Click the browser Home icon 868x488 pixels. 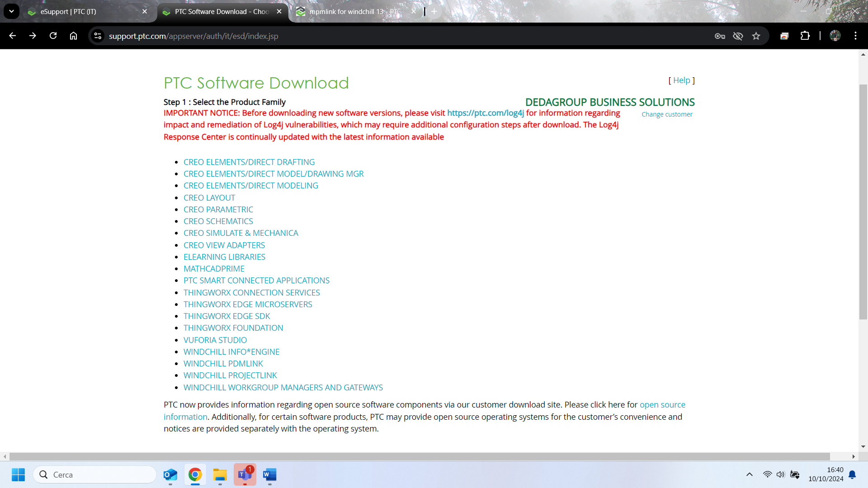point(73,36)
